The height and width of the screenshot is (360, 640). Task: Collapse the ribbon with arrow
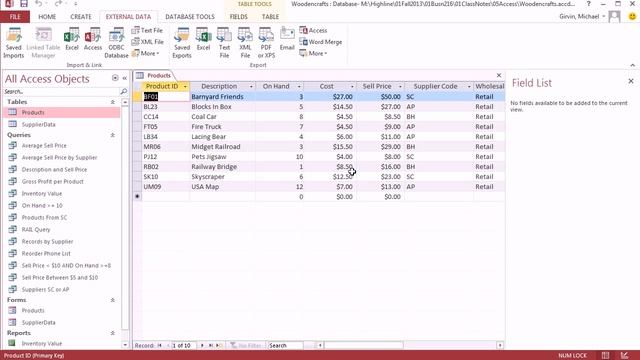pyautogui.click(x=632, y=65)
